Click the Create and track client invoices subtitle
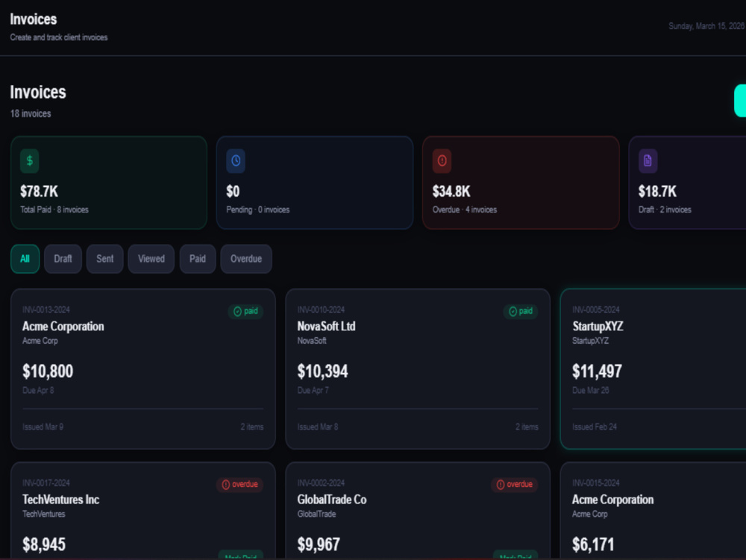 point(59,37)
